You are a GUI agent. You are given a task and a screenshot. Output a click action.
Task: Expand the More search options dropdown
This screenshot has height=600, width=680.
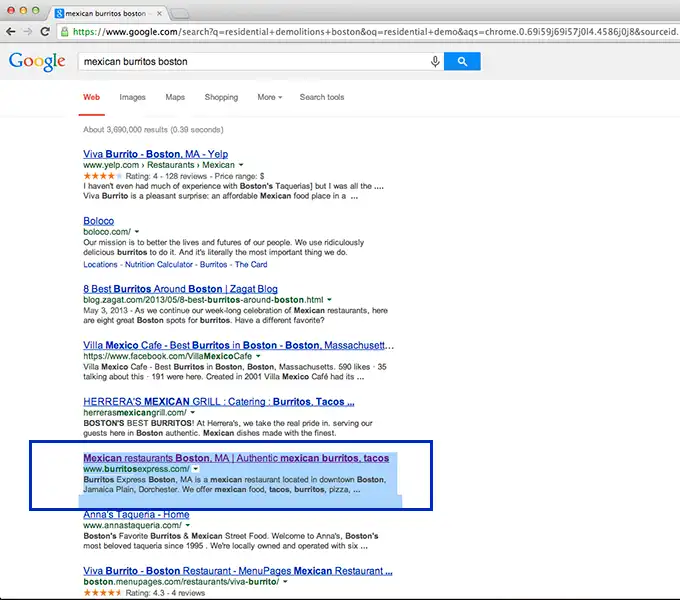[269, 97]
